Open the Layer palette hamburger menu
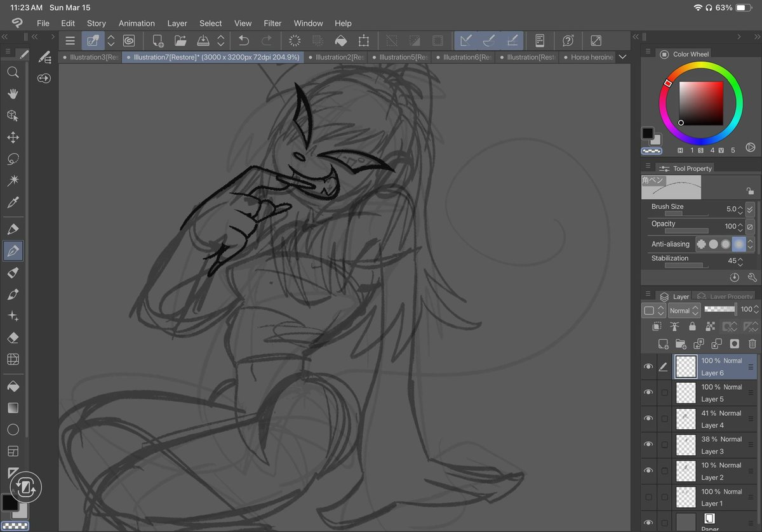 point(648,295)
